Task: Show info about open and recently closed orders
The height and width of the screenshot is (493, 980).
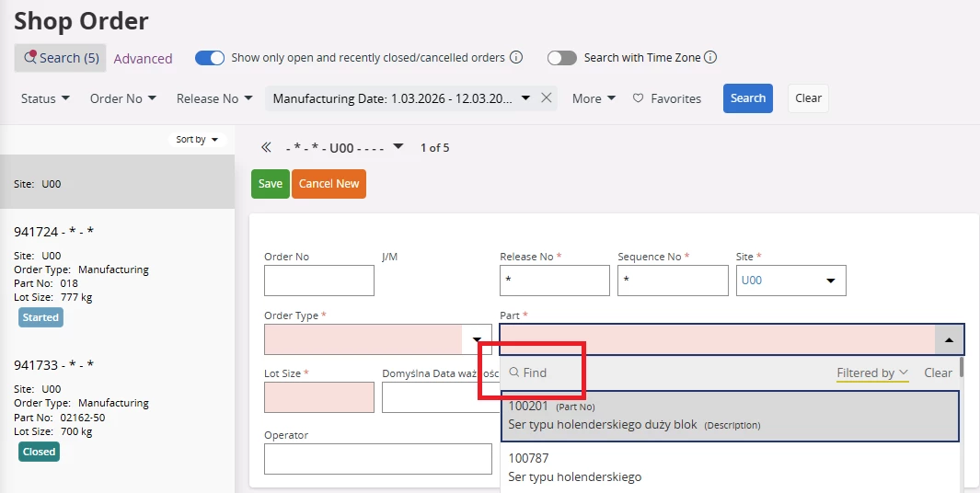Action: click(516, 57)
